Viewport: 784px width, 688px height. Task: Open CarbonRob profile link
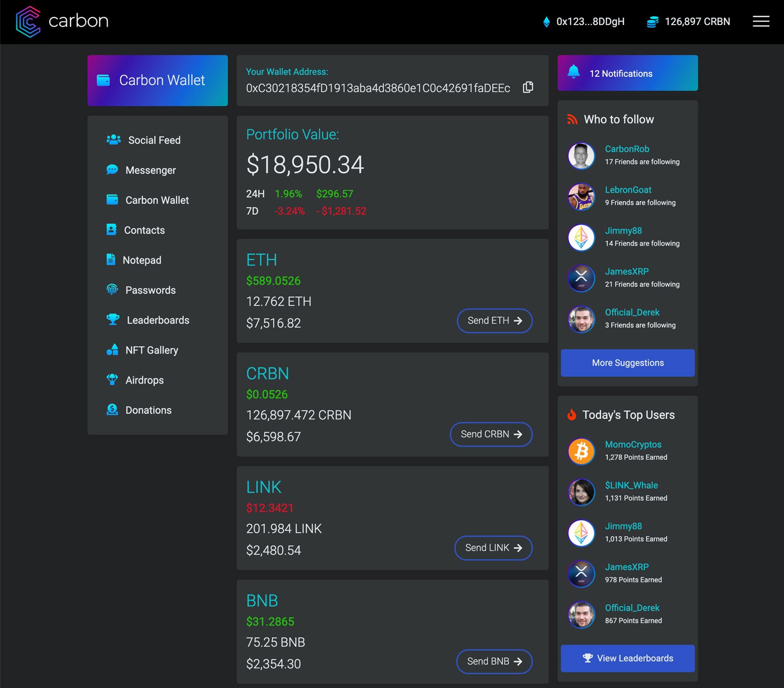point(627,149)
